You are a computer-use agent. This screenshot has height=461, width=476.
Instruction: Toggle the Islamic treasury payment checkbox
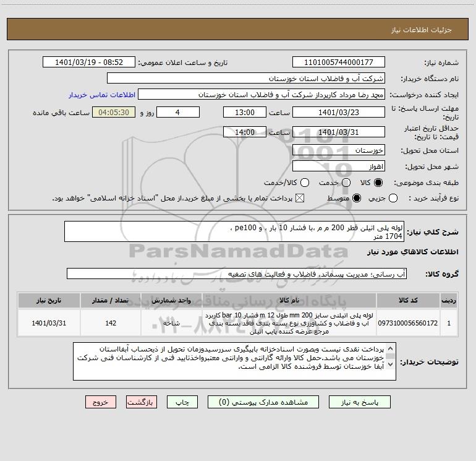pyautogui.click(x=300, y=199)
